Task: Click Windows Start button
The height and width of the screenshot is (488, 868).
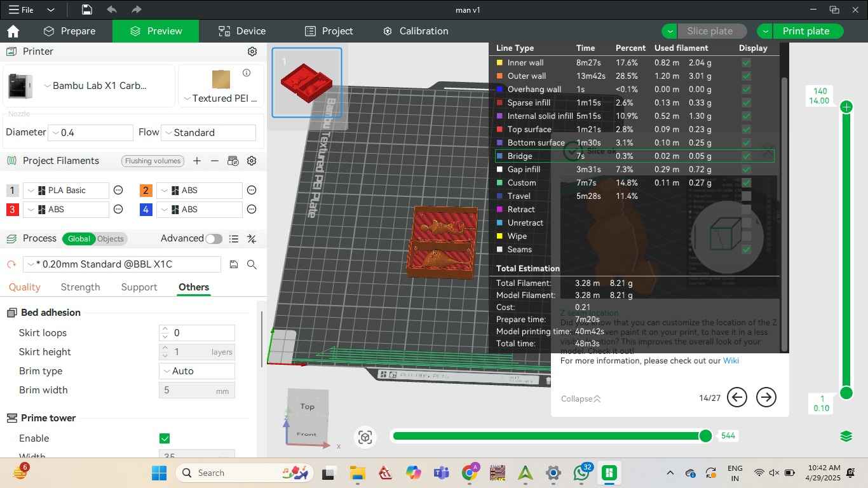Action: [159, 473]
